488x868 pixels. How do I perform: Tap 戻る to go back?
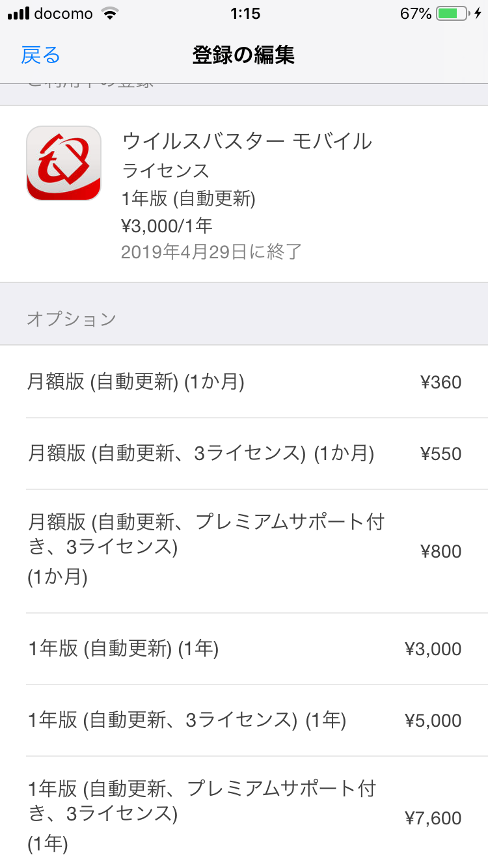40,55
